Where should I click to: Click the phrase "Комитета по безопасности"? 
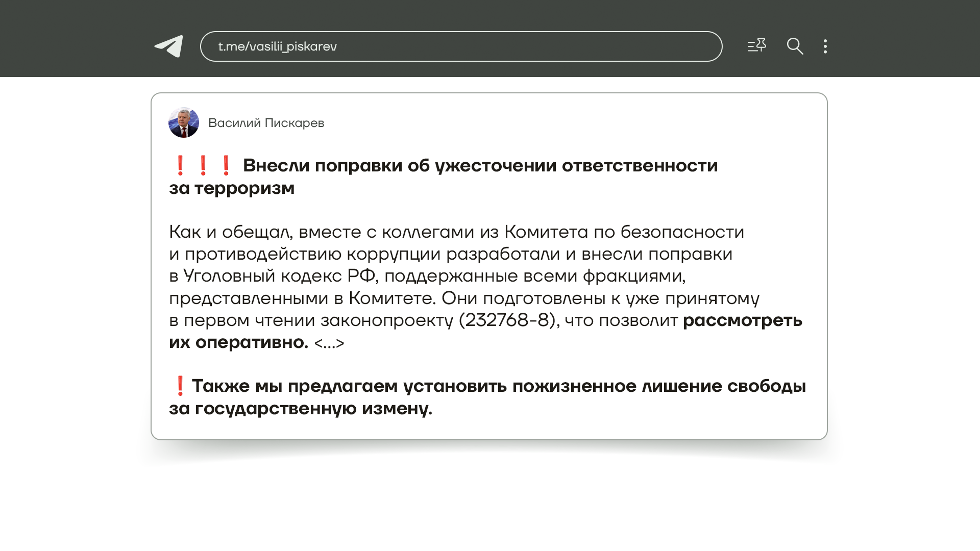click(x=624, y=232)
